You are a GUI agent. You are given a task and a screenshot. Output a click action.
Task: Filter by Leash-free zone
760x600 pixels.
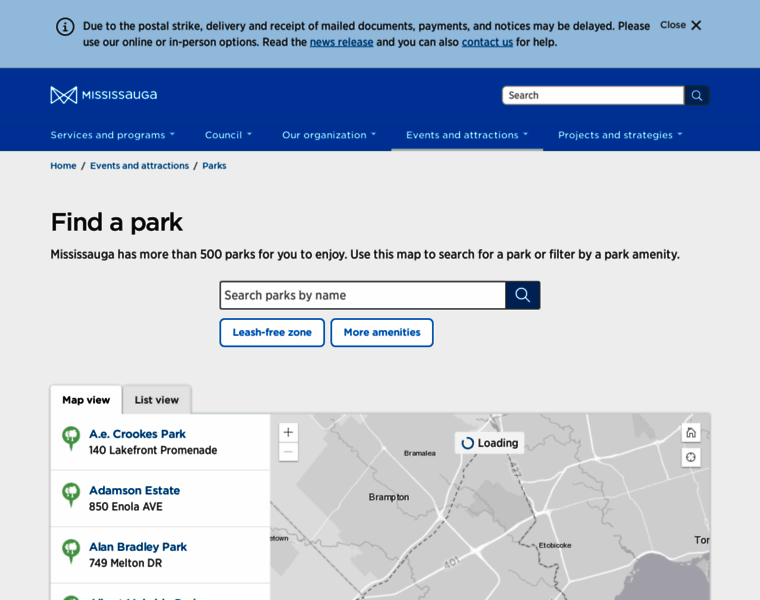coord(272,332)
